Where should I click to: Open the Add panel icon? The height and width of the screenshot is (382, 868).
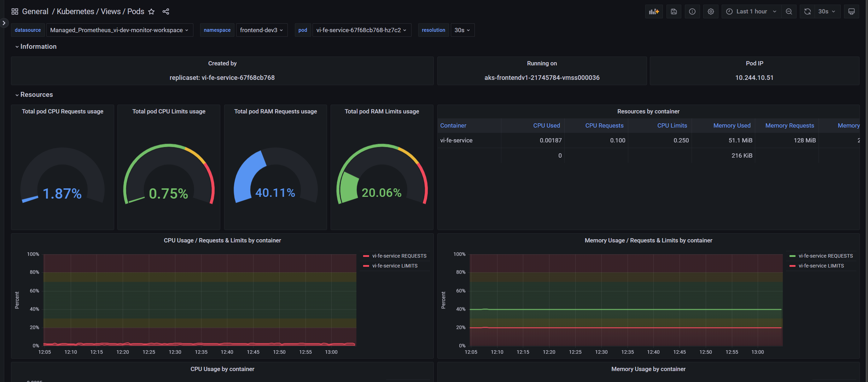point(654,11)
